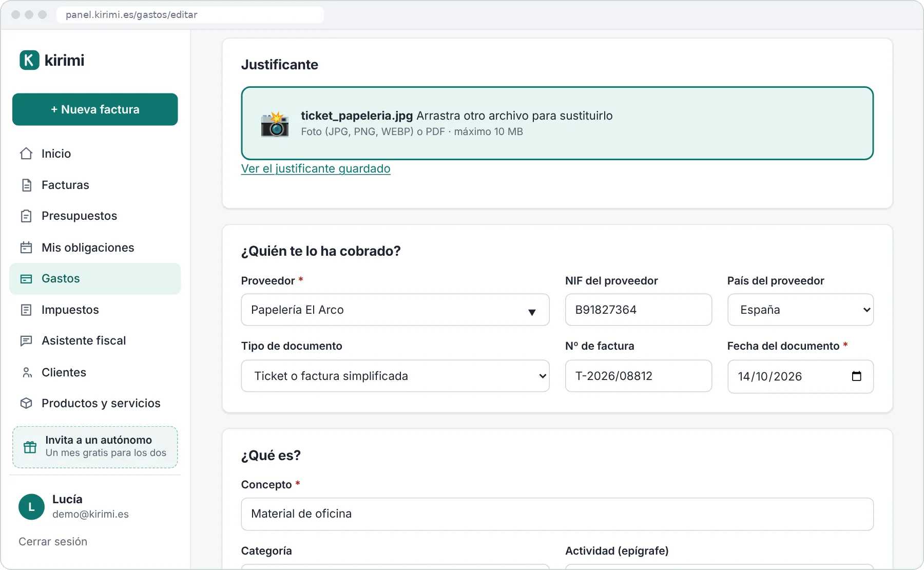Viewport: 924px width, 570px height.
Task: Open the Facturas menu item
Action: (x=95, y=185)
